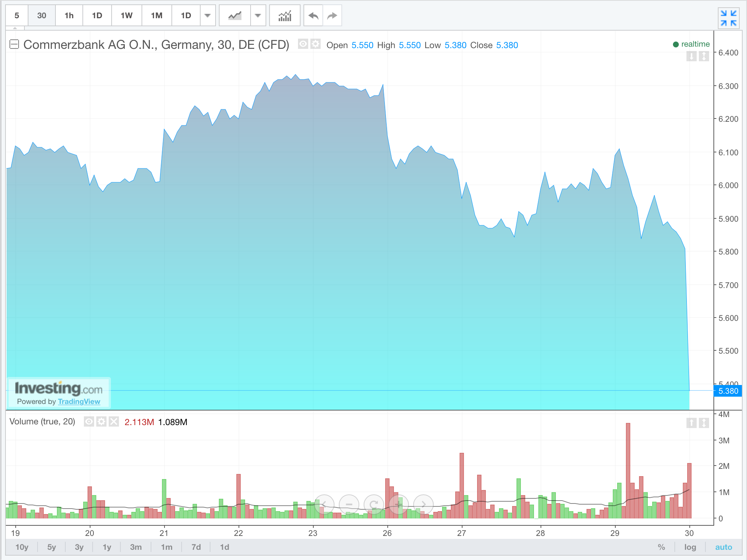Click the Investing.com logo
This screenshot has height=560, width=747.
pyautogui.click(x=59, y=388)
